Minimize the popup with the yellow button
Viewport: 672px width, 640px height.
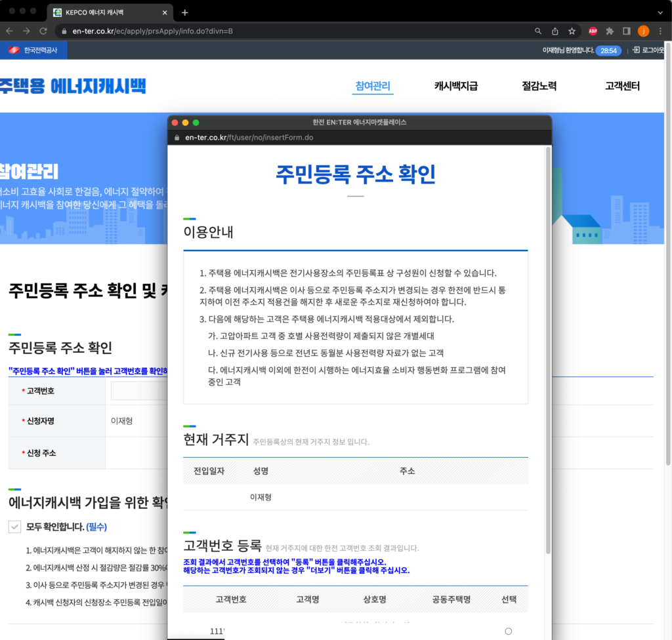[x=186, y=123]
